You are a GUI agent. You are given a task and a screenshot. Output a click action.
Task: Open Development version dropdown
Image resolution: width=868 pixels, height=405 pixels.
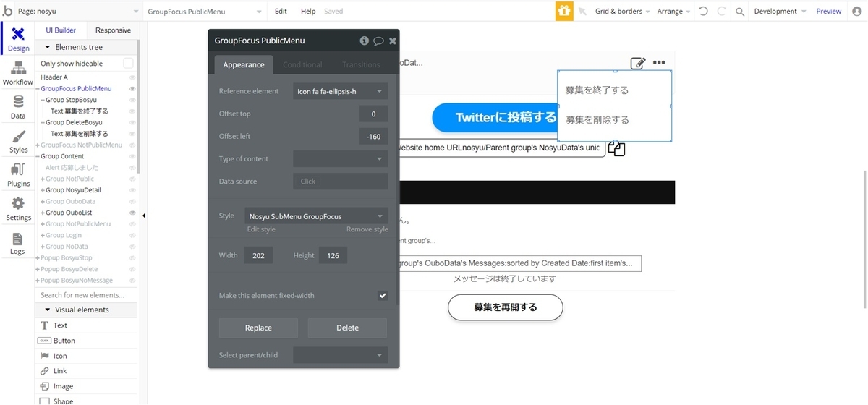pos(780,12)
